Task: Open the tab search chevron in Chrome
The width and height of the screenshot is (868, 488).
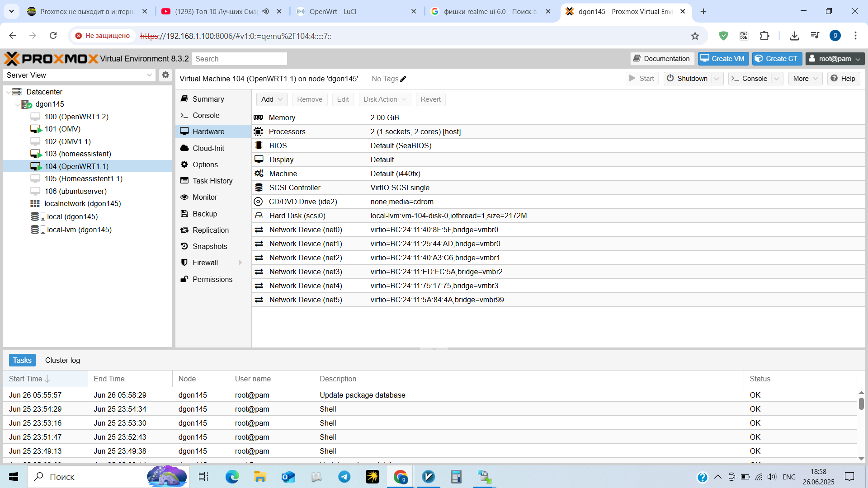Action: [11, 11]
